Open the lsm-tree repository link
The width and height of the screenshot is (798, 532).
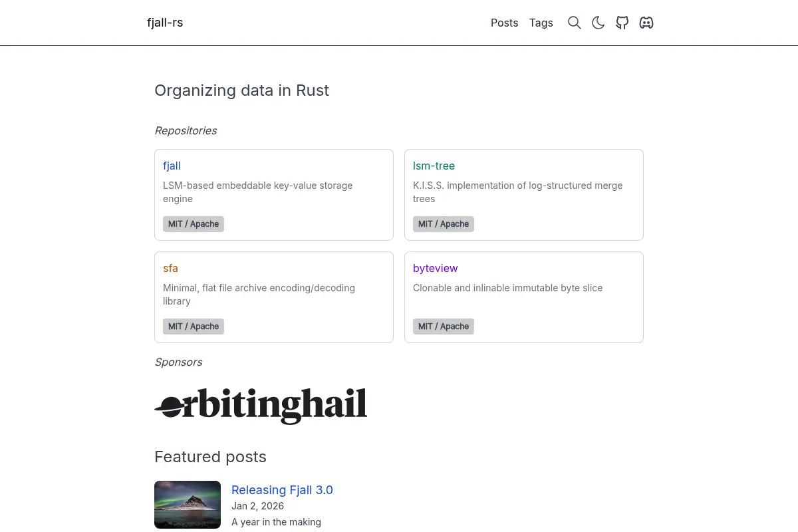434,166
